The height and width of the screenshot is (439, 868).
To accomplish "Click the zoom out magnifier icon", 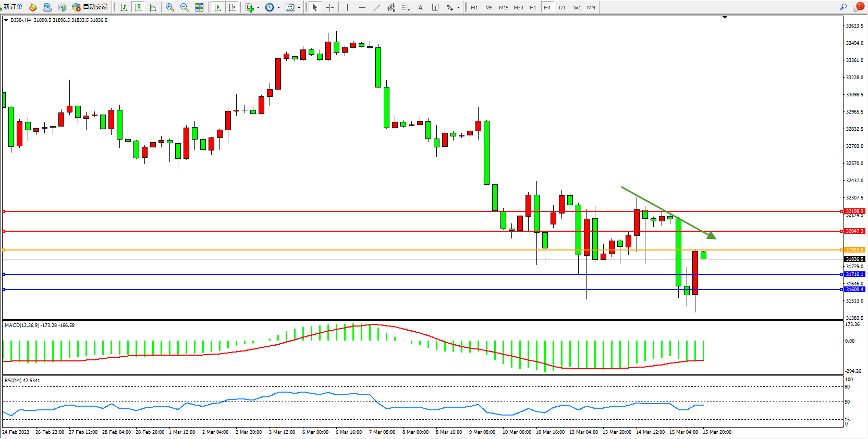I will 184,7.
